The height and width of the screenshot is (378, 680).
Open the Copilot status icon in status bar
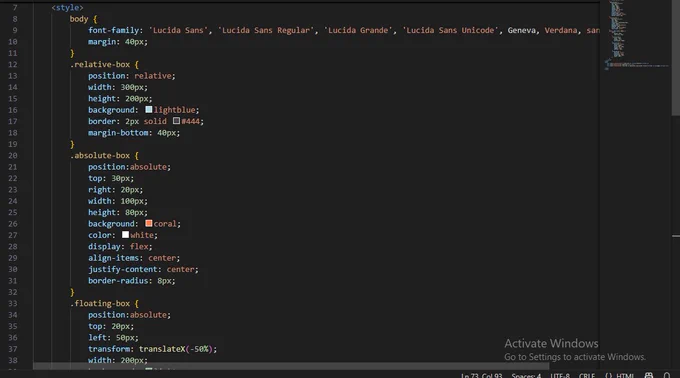649,375
